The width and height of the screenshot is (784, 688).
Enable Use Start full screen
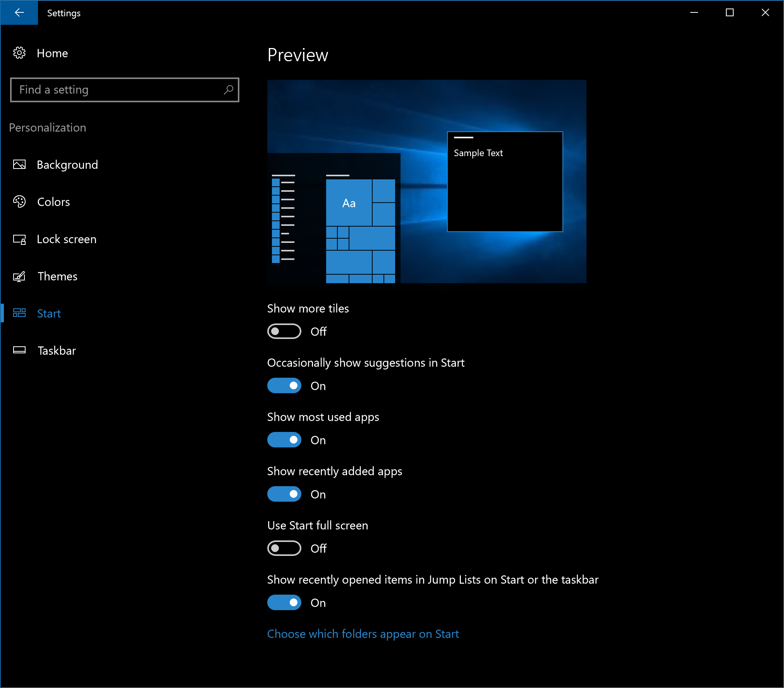[284, 548]
